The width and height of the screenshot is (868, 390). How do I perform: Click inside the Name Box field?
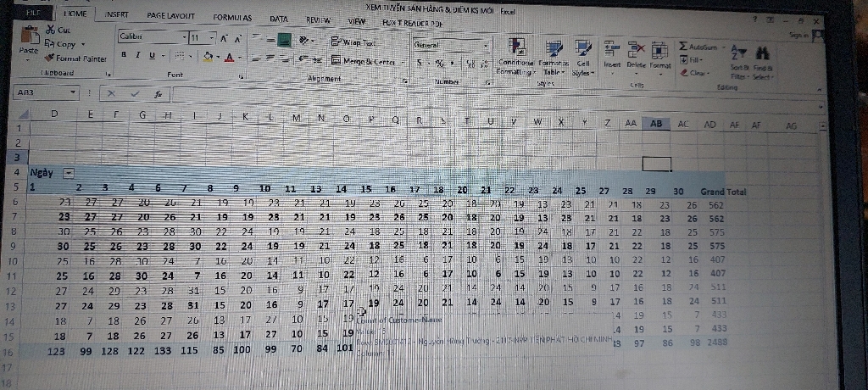(x=38, y=92)
